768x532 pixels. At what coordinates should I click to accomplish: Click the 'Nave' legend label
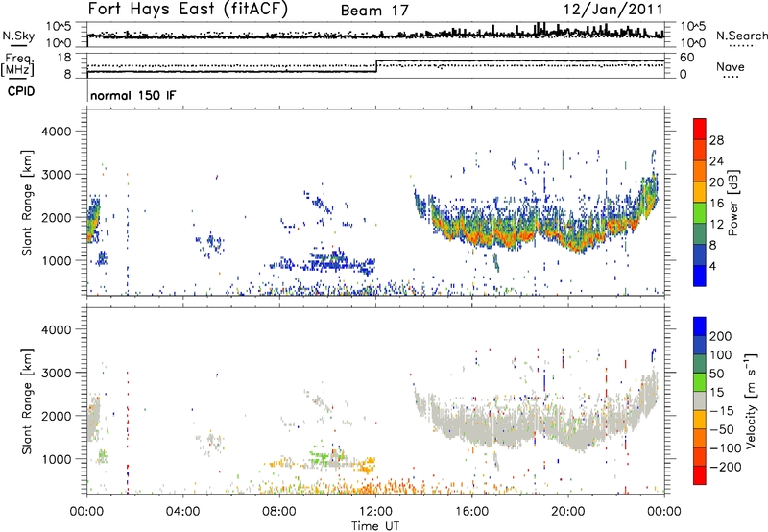731,66
